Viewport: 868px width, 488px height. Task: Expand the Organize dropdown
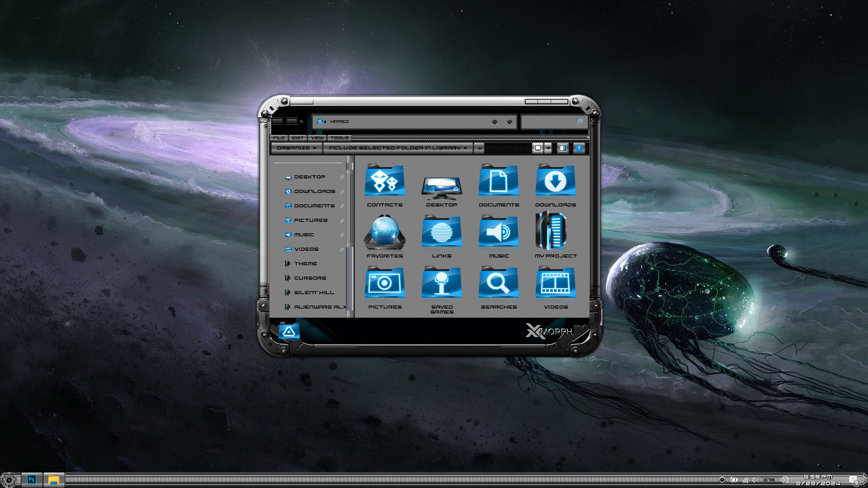click(x=297, y=148)
